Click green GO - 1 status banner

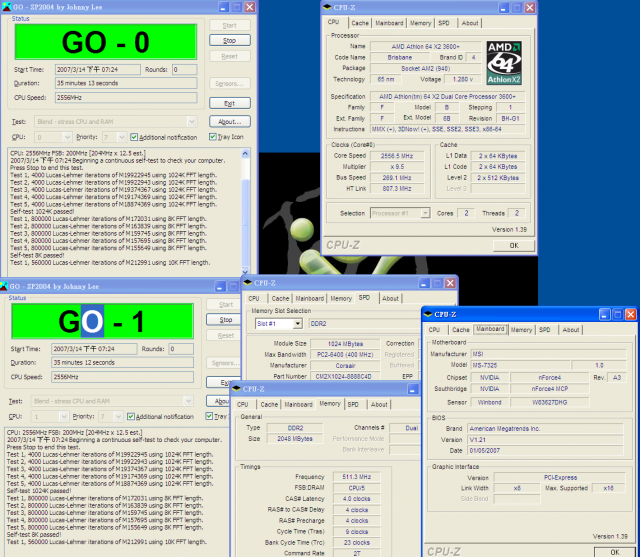[x=102, y=322]
